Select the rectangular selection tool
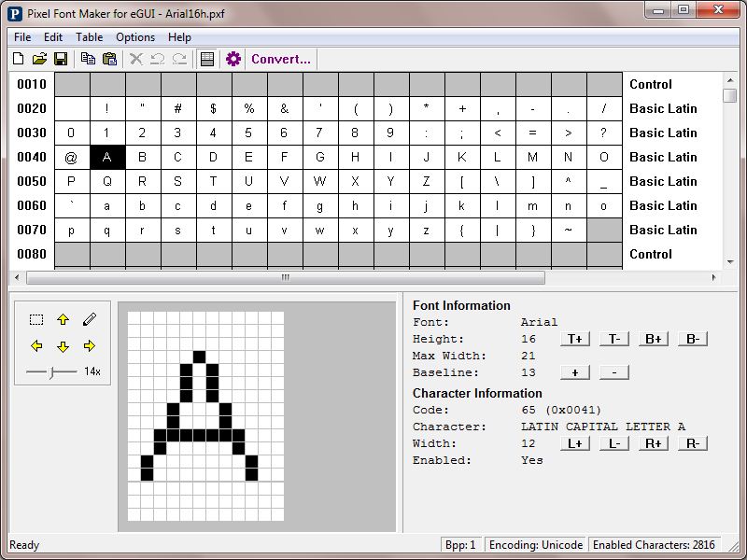 tap(37, 319)
